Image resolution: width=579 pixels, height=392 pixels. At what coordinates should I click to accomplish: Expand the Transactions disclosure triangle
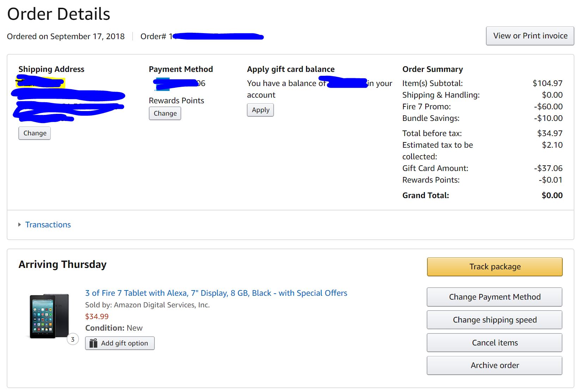20,225
